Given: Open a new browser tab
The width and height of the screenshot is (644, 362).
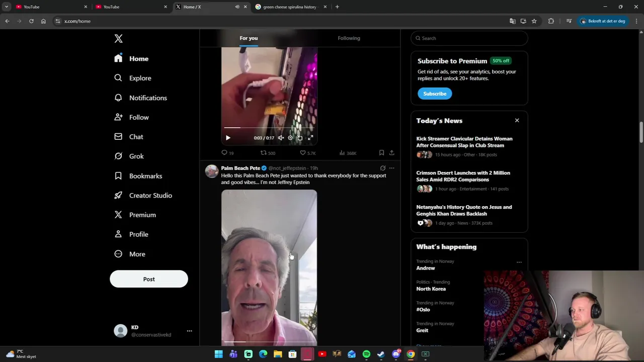Looking at the screenshot, I should [337, 7].
